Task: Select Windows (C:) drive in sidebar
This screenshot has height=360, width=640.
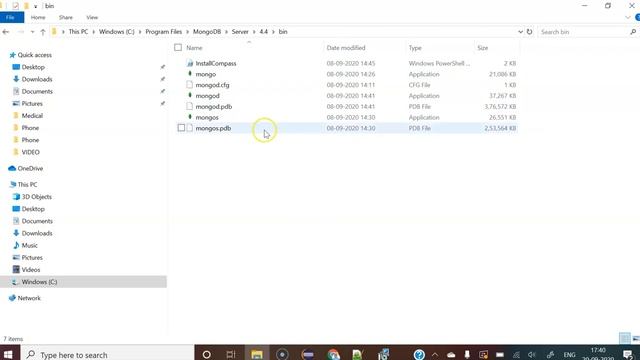Action: 83,282
